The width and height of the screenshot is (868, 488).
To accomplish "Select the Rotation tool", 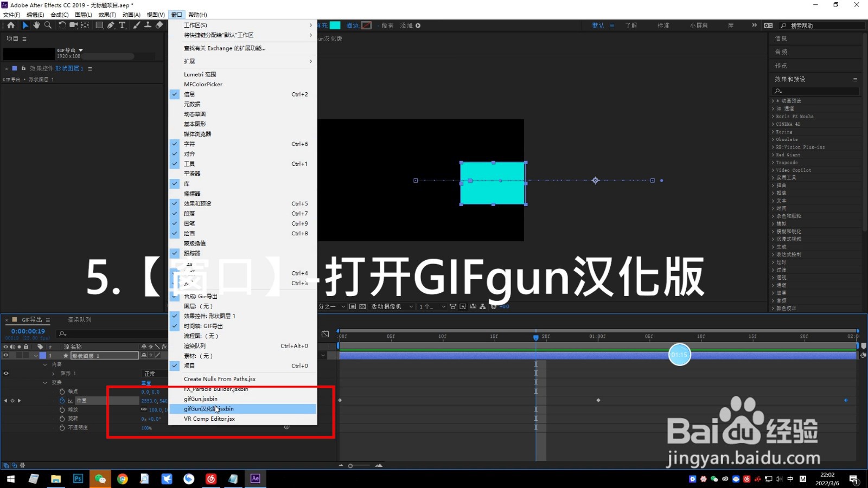I will (x=62, y=25).
